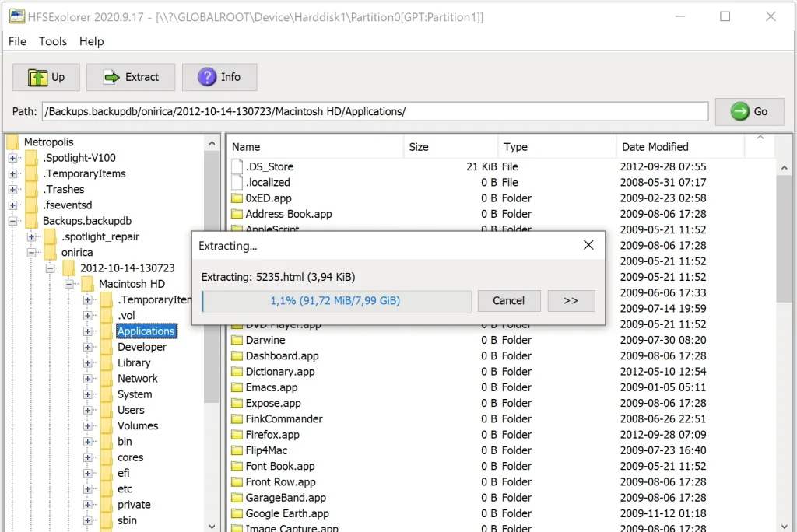
Task: Click the extraction progress bar
Action: (336, 301)
